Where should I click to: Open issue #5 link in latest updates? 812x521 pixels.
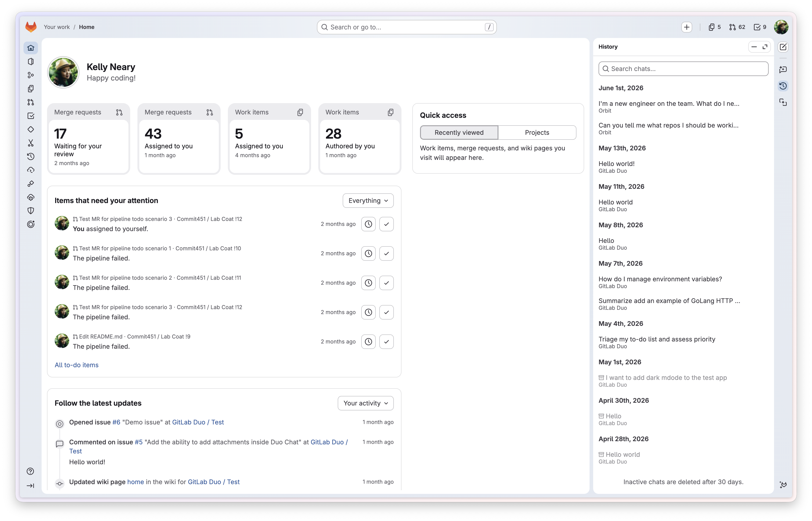(x=139, y=442)
